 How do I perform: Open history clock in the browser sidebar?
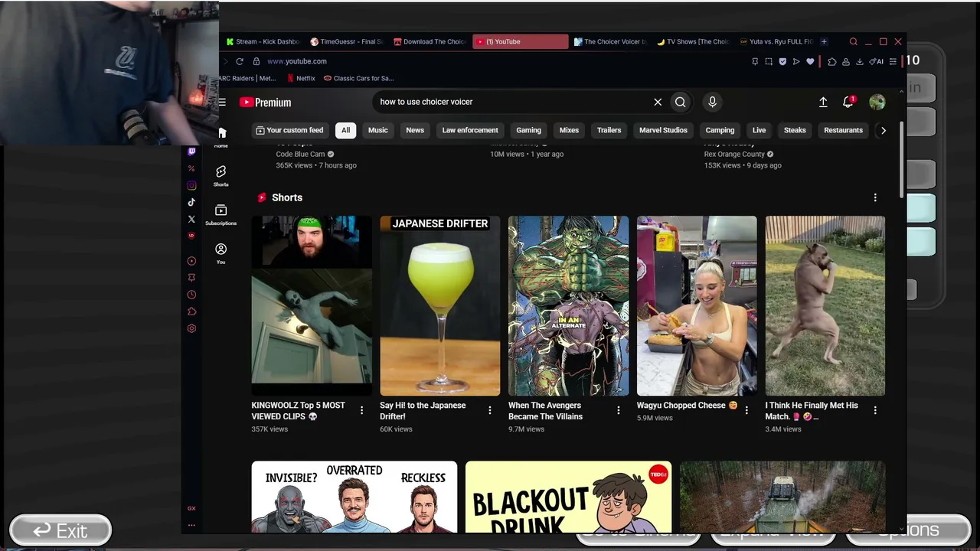191,295
